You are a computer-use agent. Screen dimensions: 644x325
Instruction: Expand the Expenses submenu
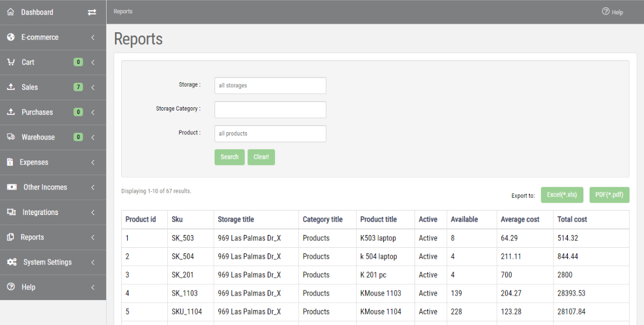(x=94, y=162)
